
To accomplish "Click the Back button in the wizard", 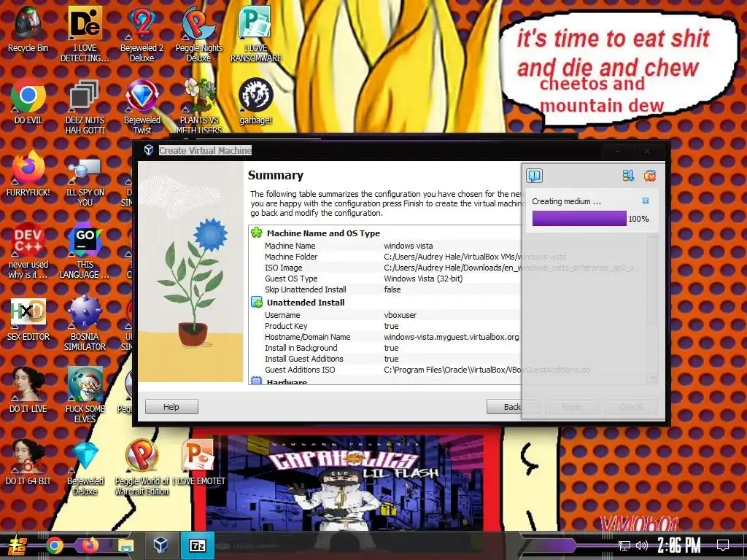I will tap(512, 407).
